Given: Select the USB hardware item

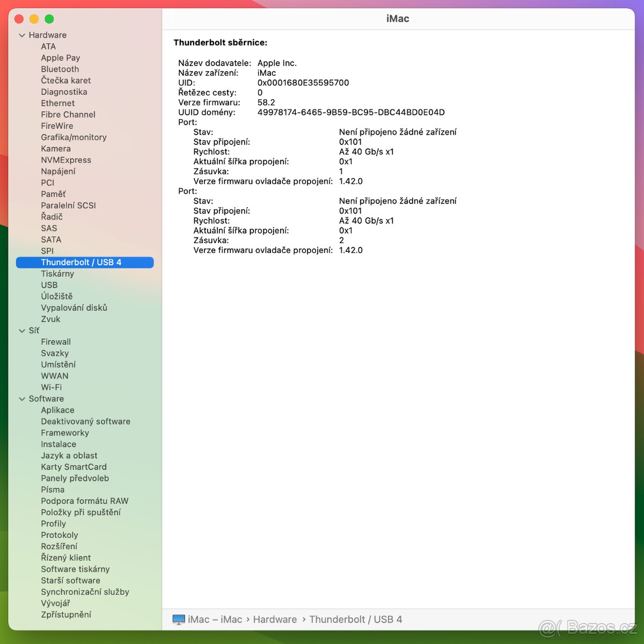Looking at the screenshot, I should [x=49, y=285].
